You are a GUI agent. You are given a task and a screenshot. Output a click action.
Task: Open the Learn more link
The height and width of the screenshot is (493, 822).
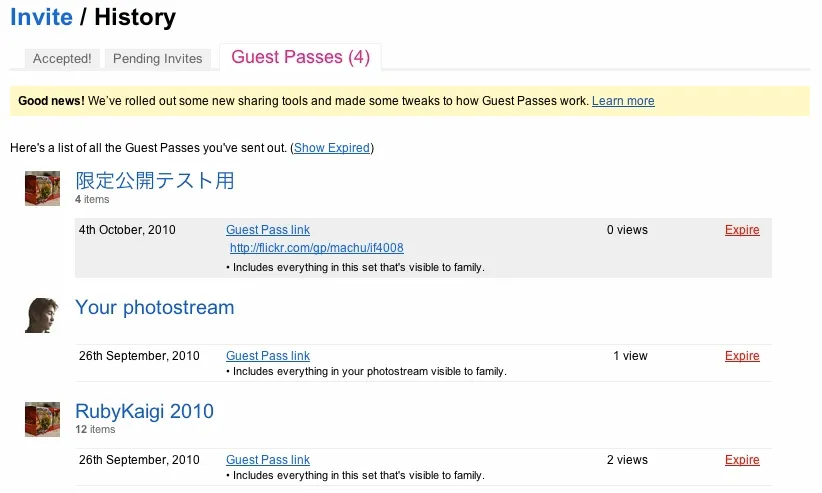click(623, 101)
